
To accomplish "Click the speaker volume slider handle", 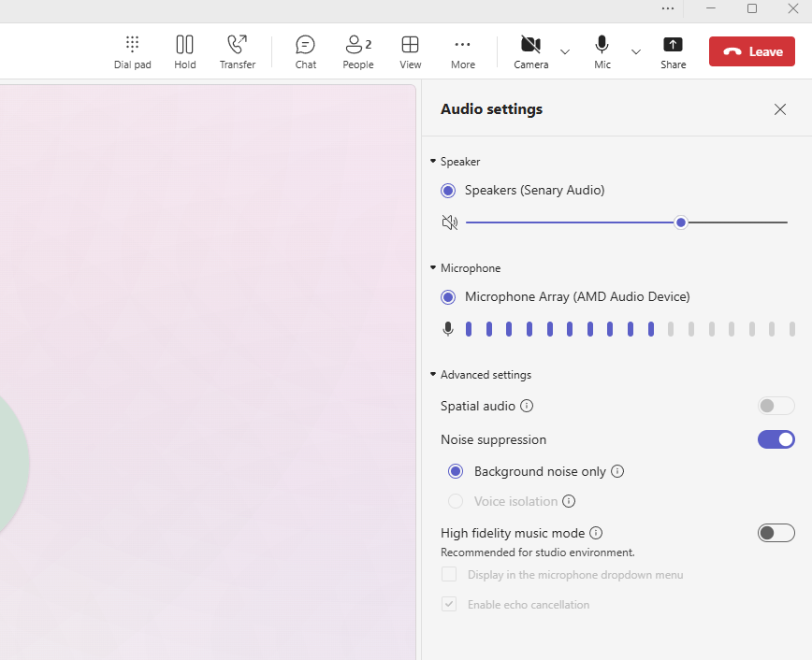I will tap(680, 222).
